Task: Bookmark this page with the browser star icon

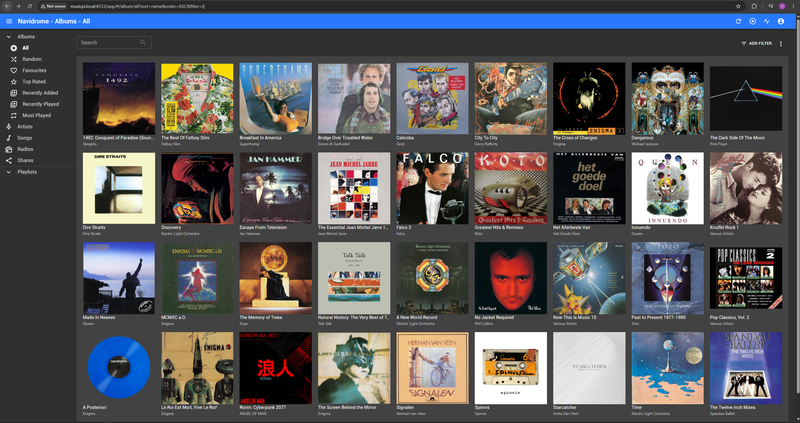Action: [738, 6]
